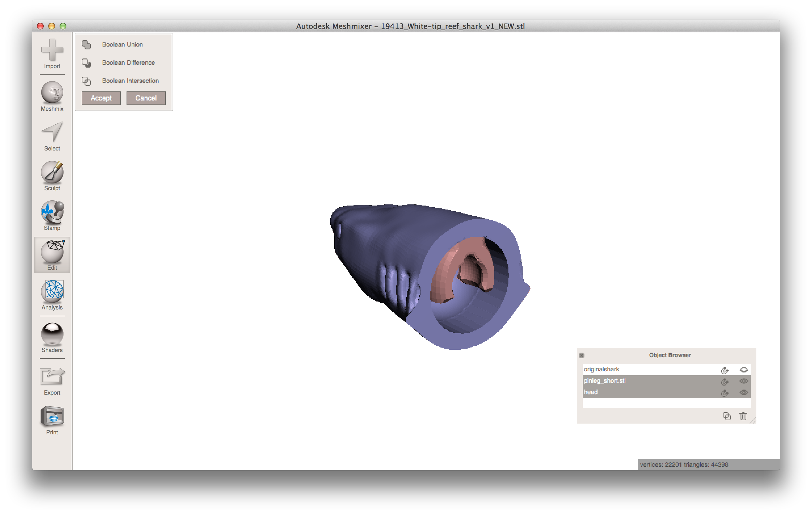The height and width of the screenshot is (515, 812).
Task: Choose Boolean Intersection operation
Action: point(131,81)
